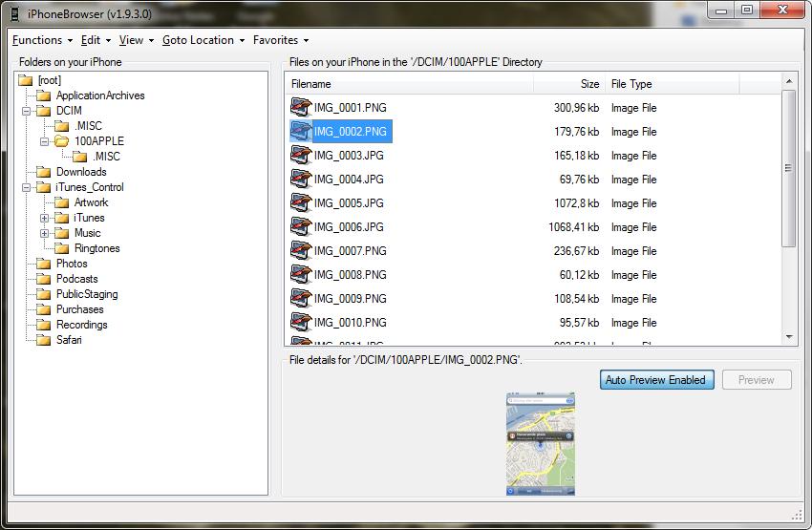Toggle the Auto Preview Enabled button
The height and width of the screenshot is (530, 812).
point(655,380)
